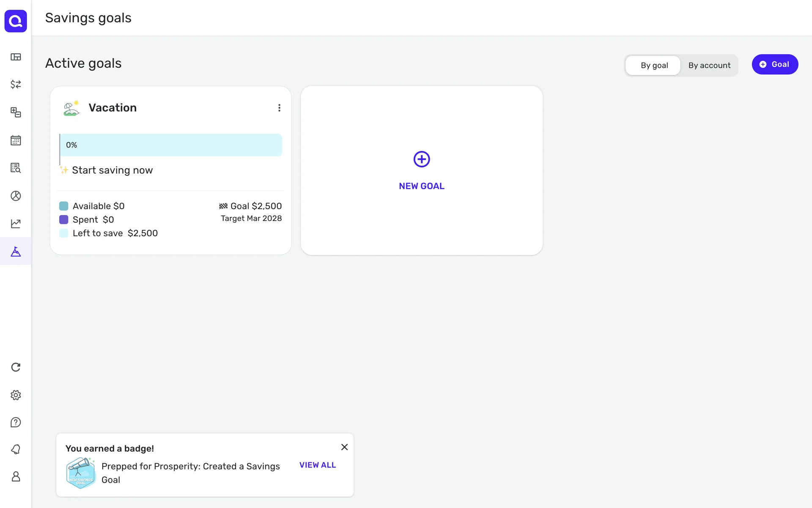Viewport: 812px width, 508px height.
Task: Click the Prepped for Prosperity badge image
Action: point(81,473)
